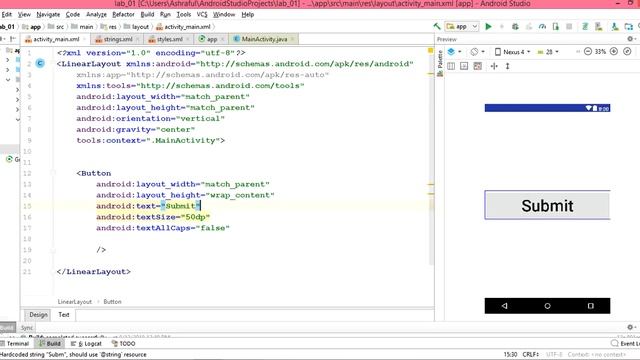Click the Stop square icon in toolbar
The image size is (640, 360).
tap(569, 27)
